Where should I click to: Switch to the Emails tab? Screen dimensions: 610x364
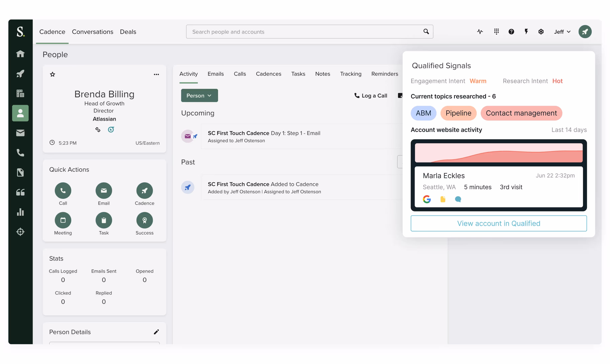point(215,74)
